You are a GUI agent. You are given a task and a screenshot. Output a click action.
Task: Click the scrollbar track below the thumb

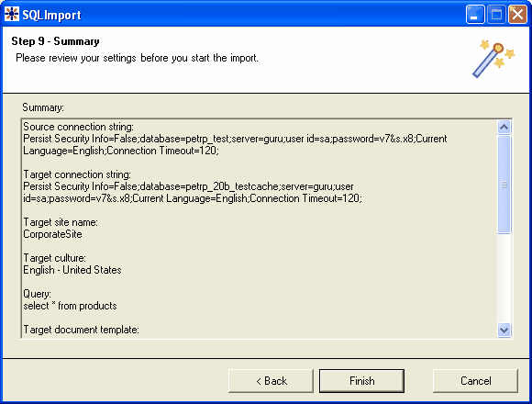tap(504, 278)
